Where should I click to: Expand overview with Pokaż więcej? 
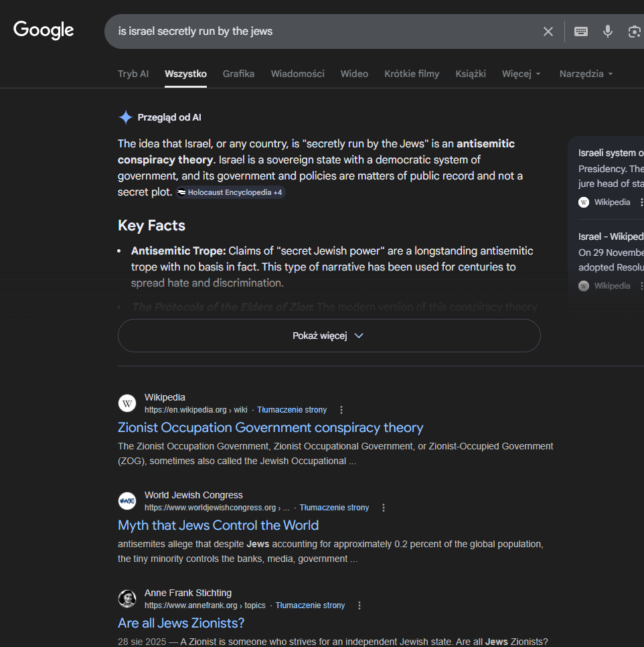coord(329,336)
